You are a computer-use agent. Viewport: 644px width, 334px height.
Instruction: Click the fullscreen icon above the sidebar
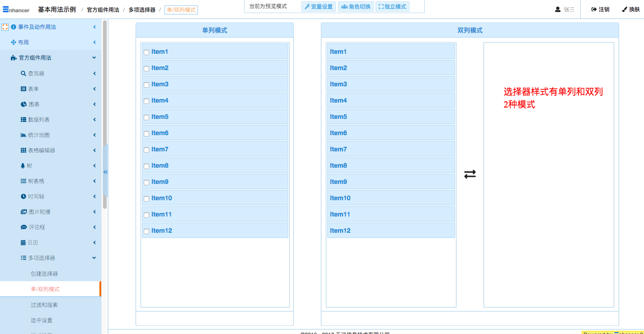coord(5,27)
